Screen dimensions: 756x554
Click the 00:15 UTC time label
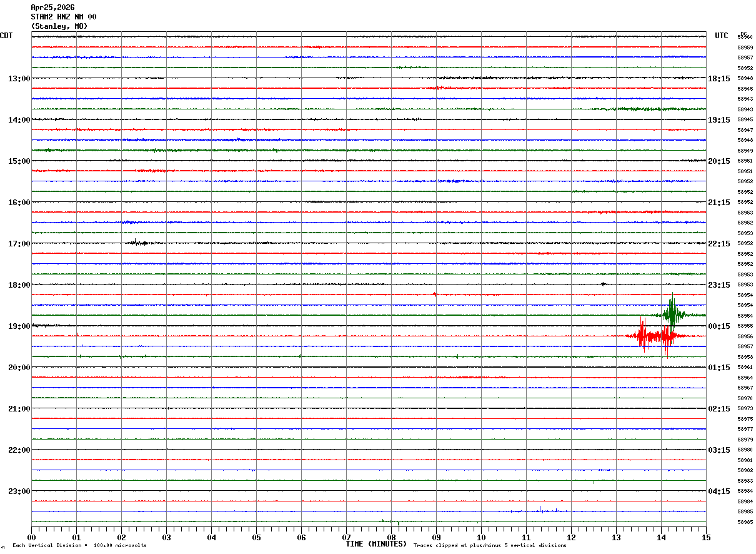(x=719, y=326)
